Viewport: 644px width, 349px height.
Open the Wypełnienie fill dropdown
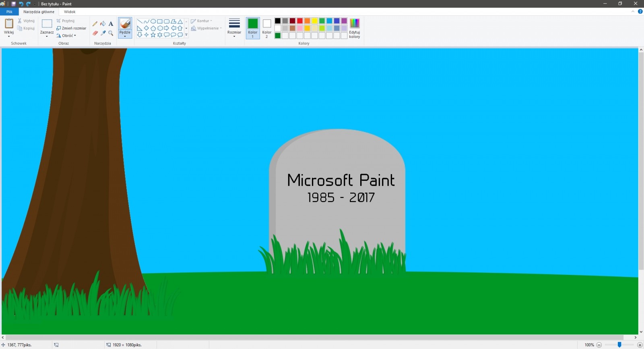[206, 28]
